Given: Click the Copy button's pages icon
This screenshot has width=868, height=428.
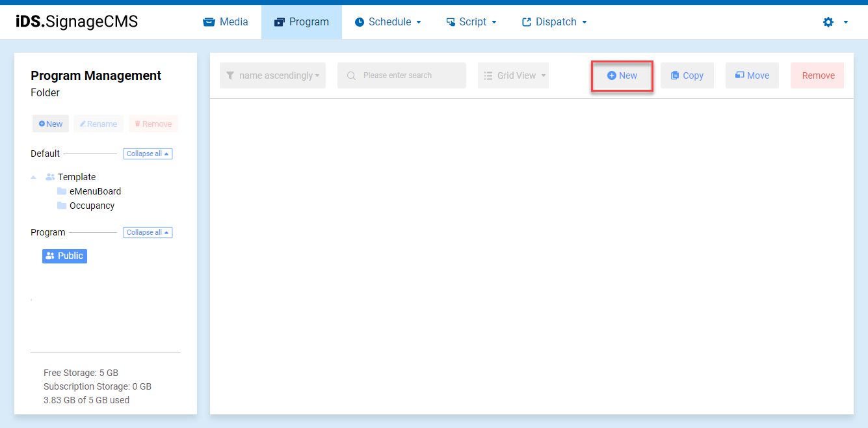Looking at the screenshot, I should point(675,75).
